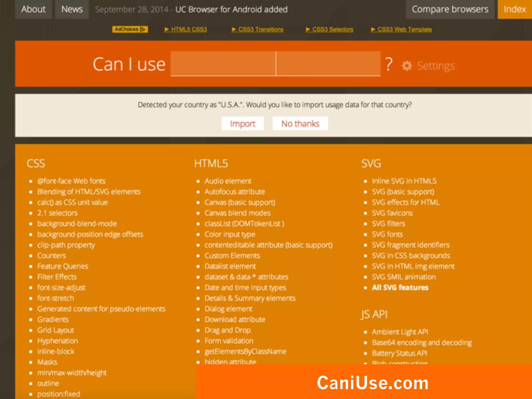Open Details & Summary elements

[250, 298]
